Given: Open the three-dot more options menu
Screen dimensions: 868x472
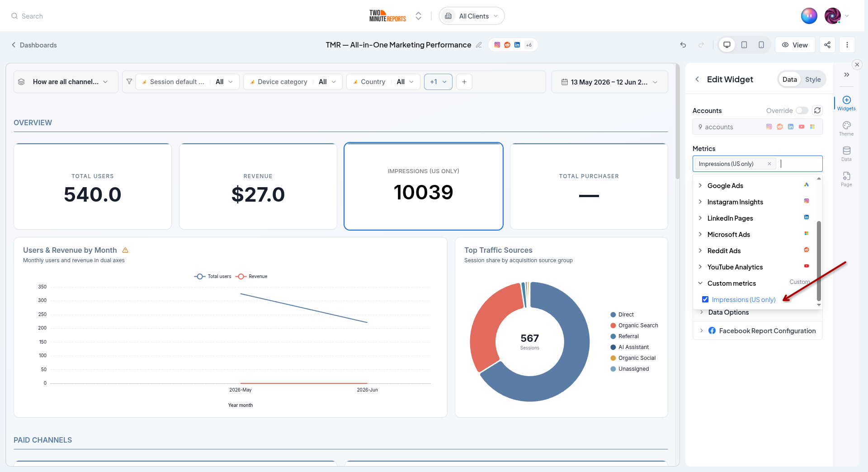Looking at the screenshot, I should coord(847,45).
